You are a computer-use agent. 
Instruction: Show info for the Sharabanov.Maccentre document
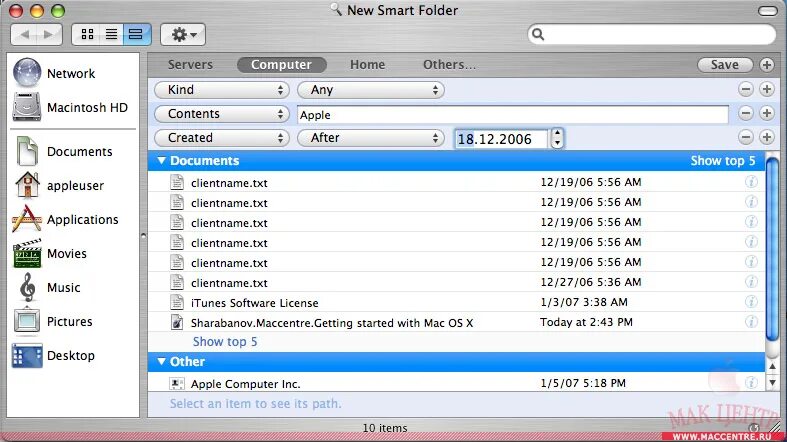(x=751, y=322)
